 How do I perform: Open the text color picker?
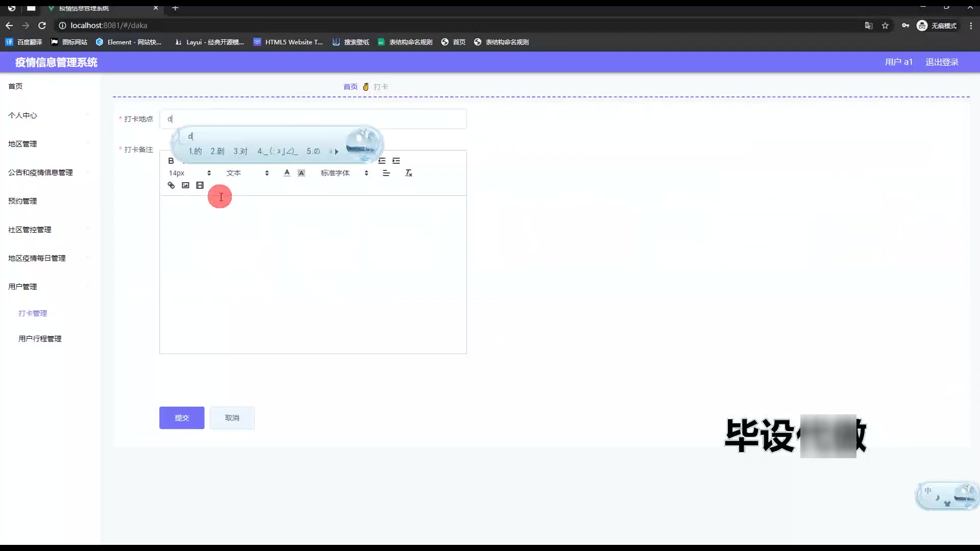(287, 173)
